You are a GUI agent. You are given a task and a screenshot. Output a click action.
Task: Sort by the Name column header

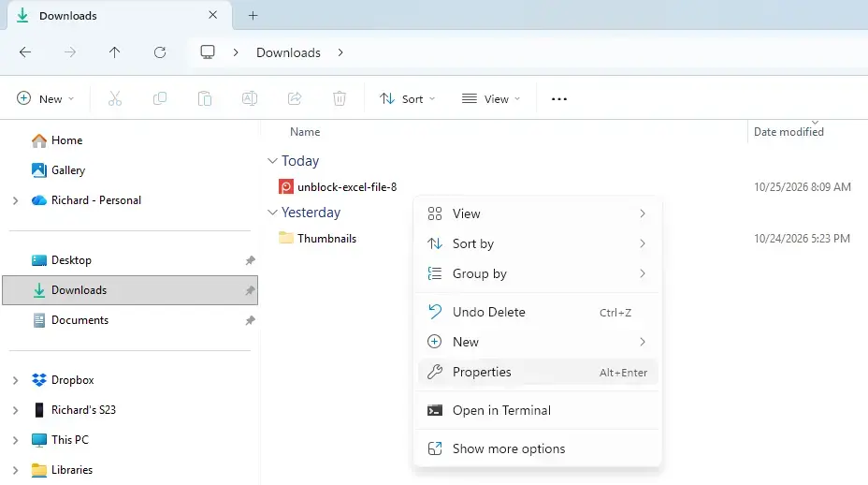click(305, 132)
